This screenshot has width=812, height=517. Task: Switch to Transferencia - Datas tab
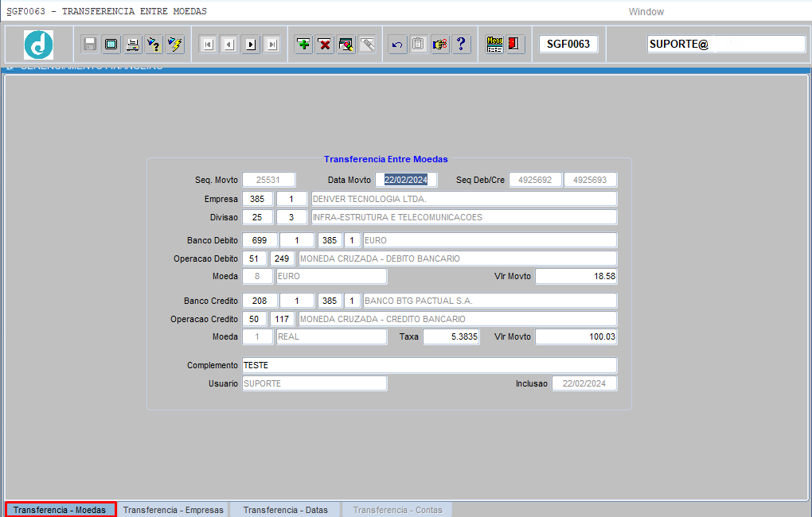tap(285, 510)
